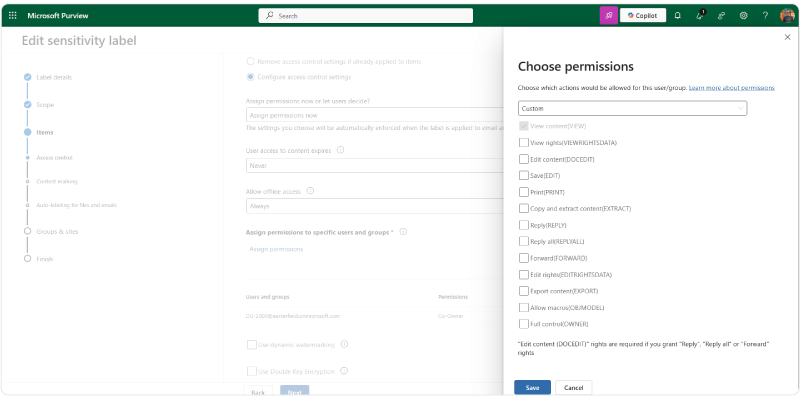Open the Settings gear icon
801x401 pixels.
click(x=744, y=16)
